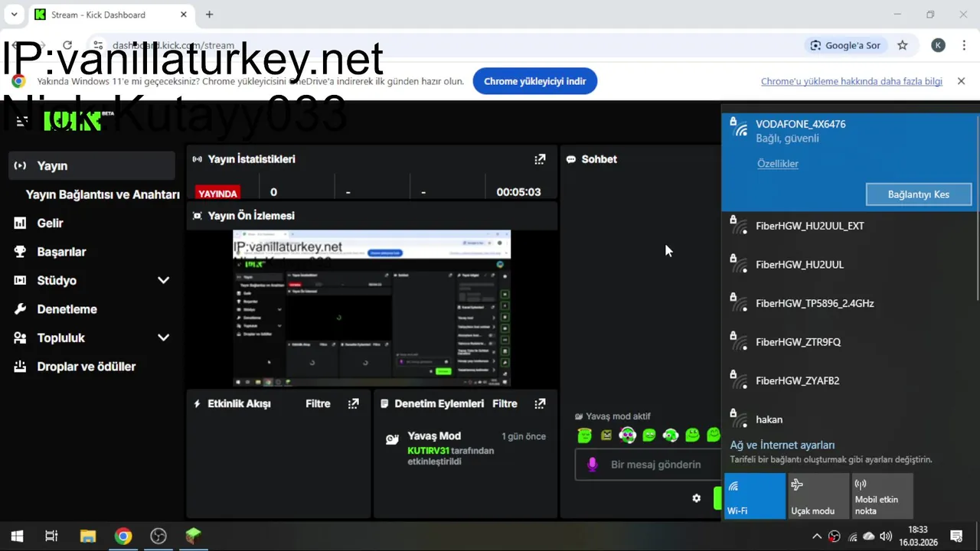Click the YAYINDA live status badge
The image size is (980, 551).
pos(218,194)
